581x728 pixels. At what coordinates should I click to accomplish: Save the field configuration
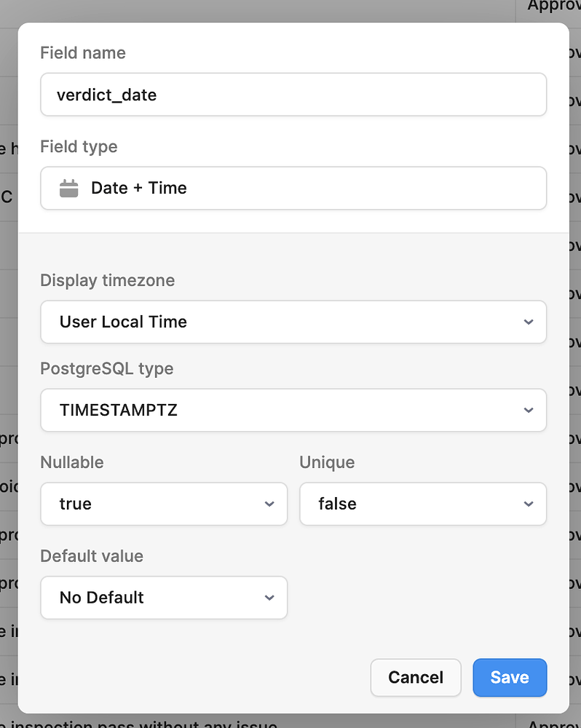pyautogui.click(x=510, y=677)
